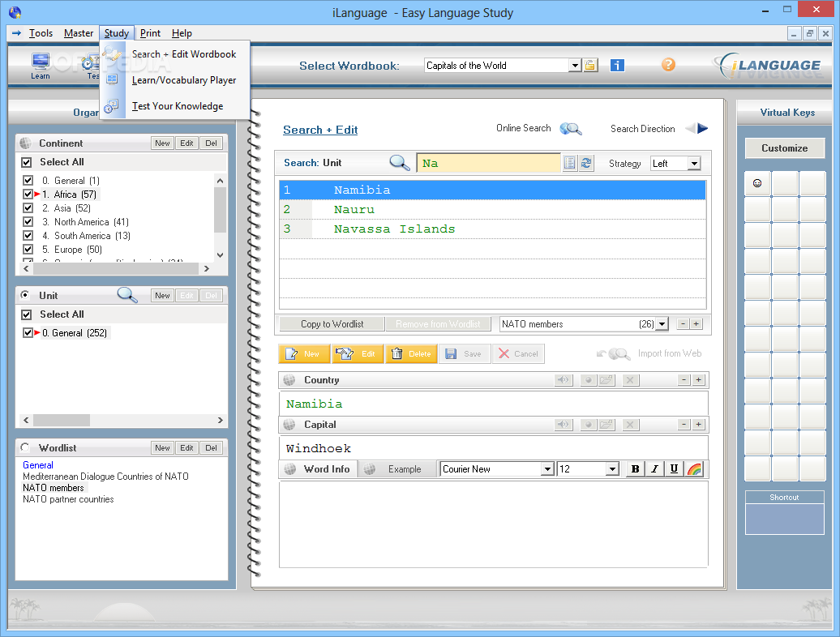Click the Search Direction right arrow
Screen dimensions: 840x637
[703, 129]
